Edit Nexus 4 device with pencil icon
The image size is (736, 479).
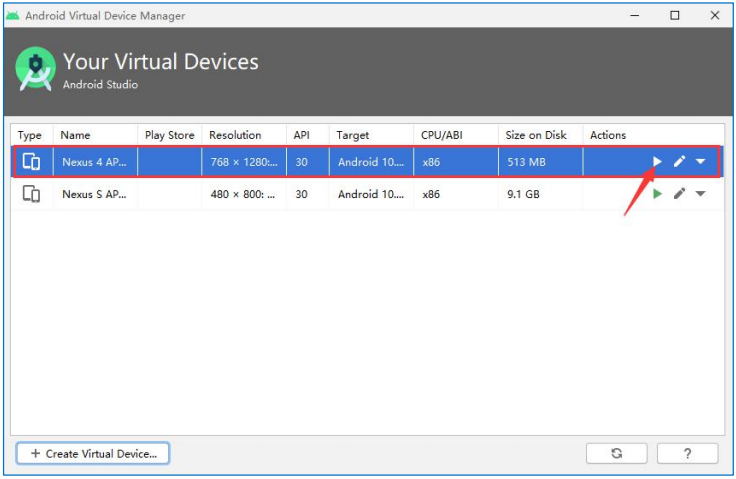[679, 162]
